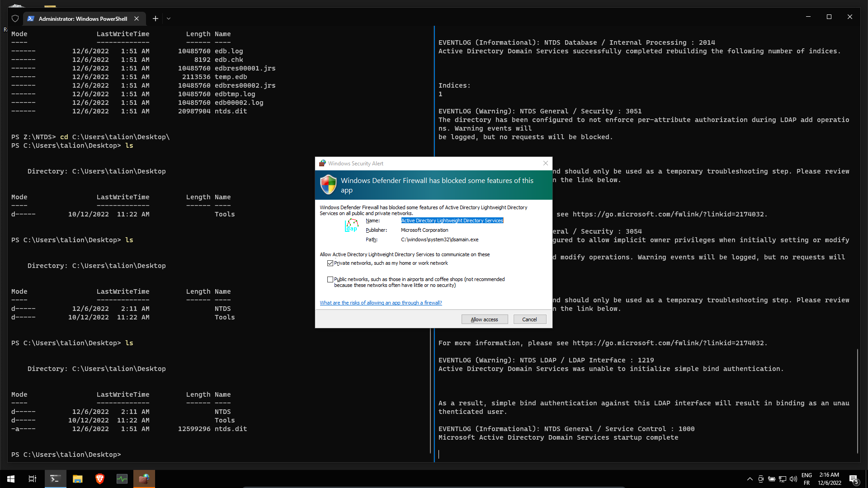Launch Brave browser from taskbar
This screenshot has width=868, height=488.
click(100, 479)
